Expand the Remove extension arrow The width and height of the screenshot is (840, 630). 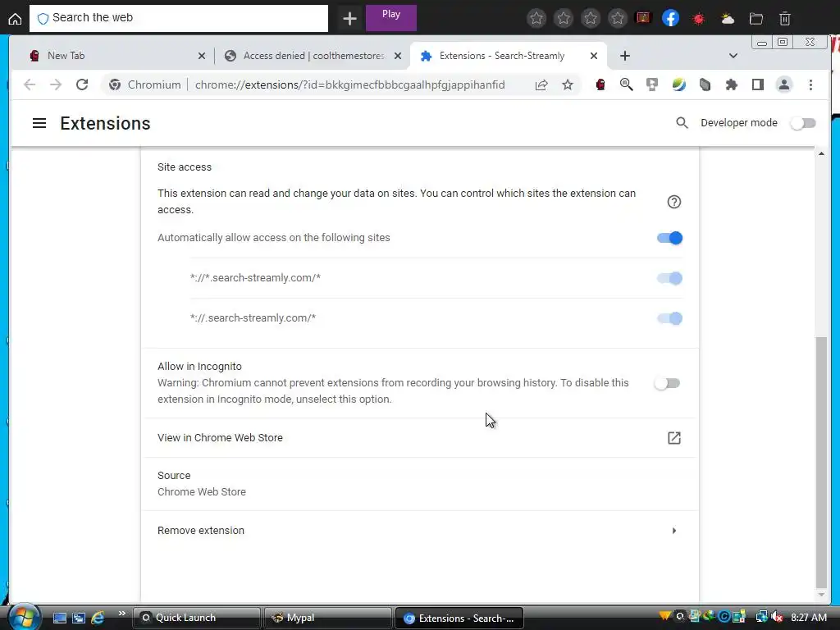tap(674, 531)
